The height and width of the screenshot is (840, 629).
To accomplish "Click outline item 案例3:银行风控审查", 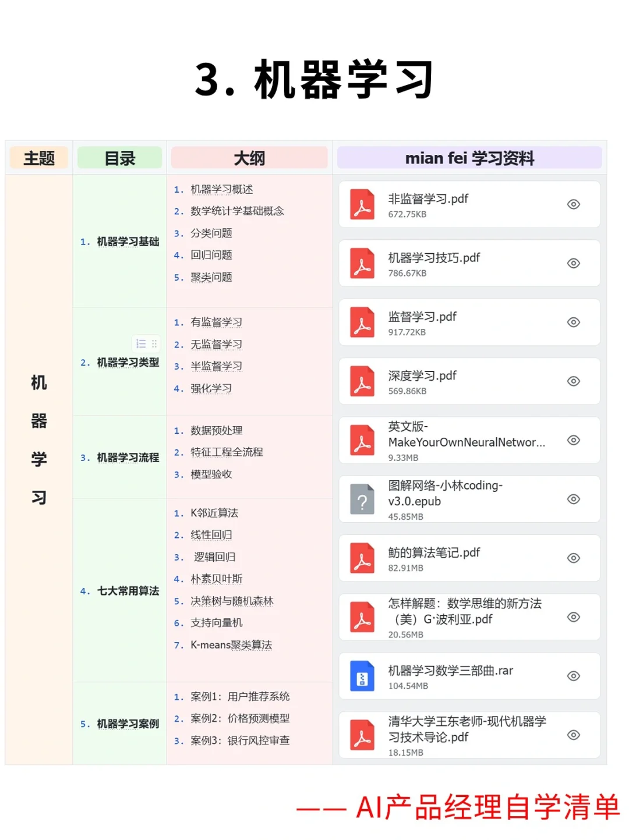I will pos(240,740).
